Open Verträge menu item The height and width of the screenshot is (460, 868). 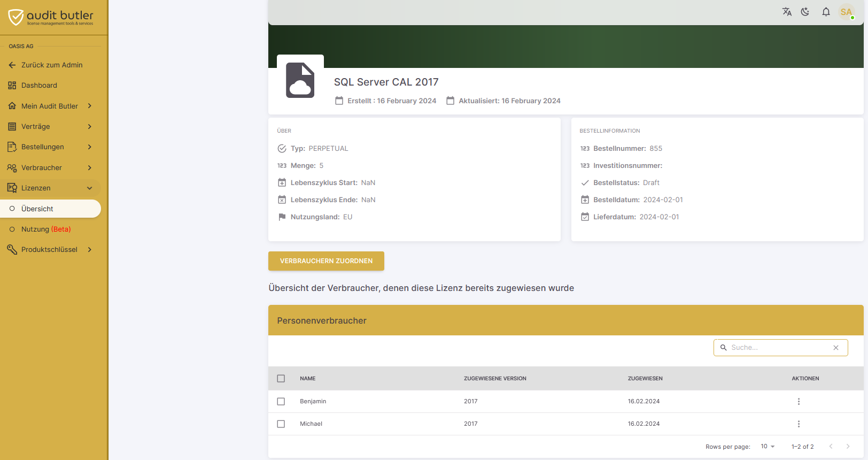point(51,127)
